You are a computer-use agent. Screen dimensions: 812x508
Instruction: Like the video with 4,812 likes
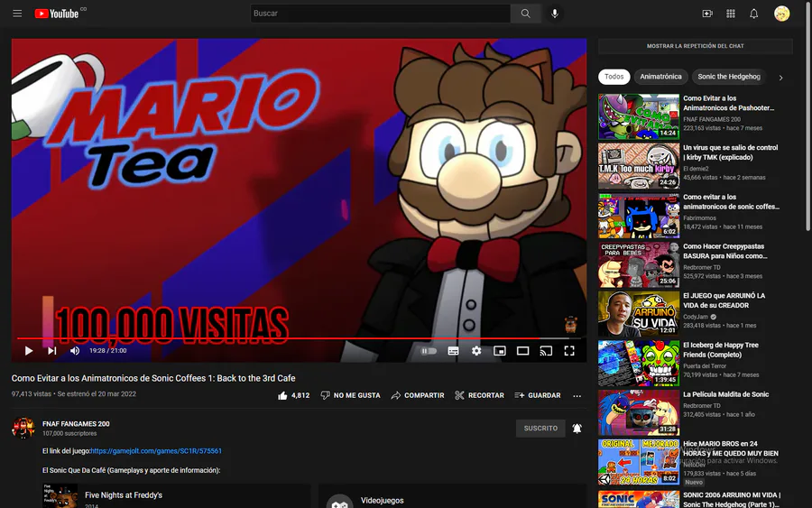pos(293,395)
